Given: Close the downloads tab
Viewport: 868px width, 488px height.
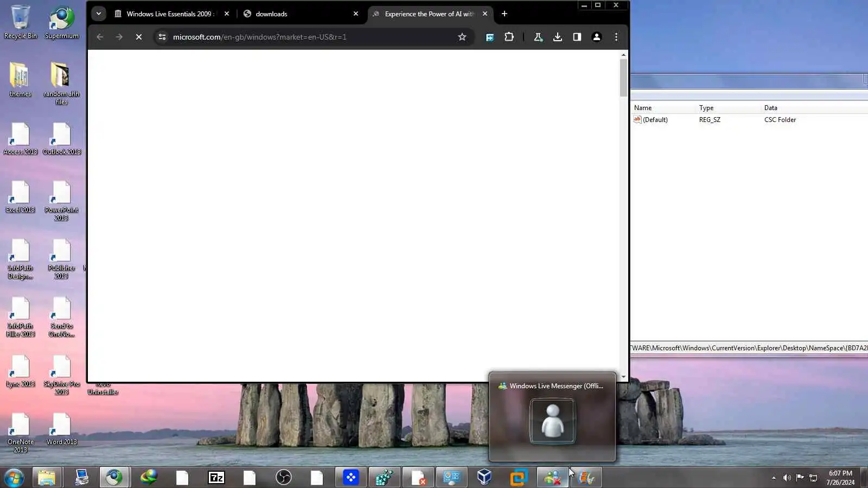Looking at the screenshot, I should 356,14.
